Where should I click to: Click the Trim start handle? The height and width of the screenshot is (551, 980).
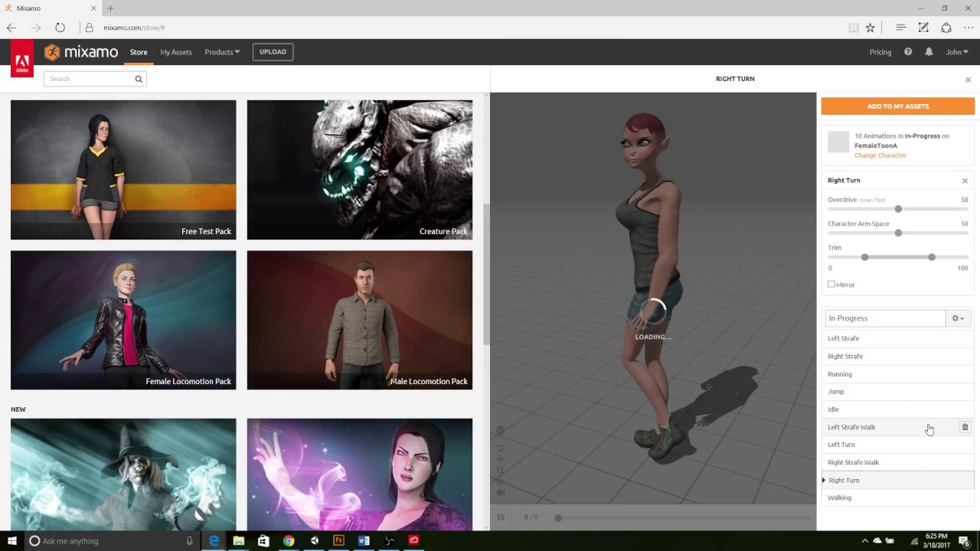pyautogui.click(x=864, y=257)
